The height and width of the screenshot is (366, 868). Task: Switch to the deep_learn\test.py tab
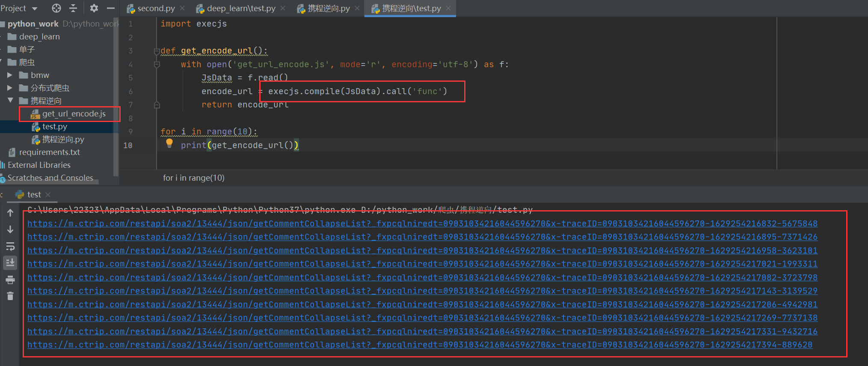click(x=241, y=8)
